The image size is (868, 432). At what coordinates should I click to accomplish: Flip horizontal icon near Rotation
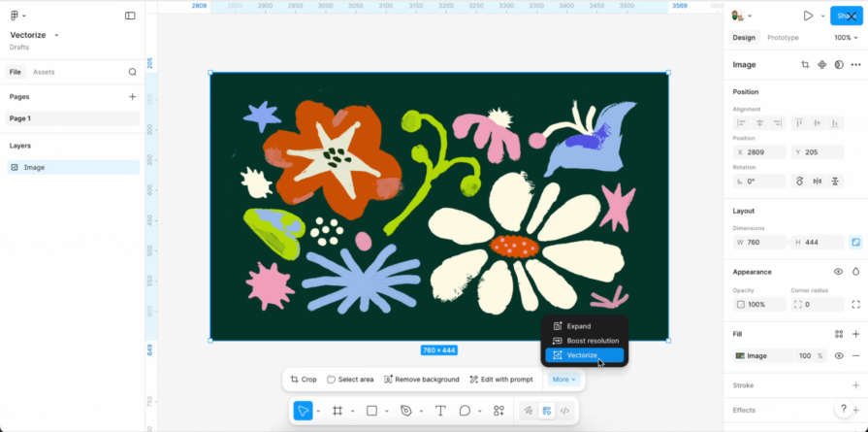pos(817,182)
